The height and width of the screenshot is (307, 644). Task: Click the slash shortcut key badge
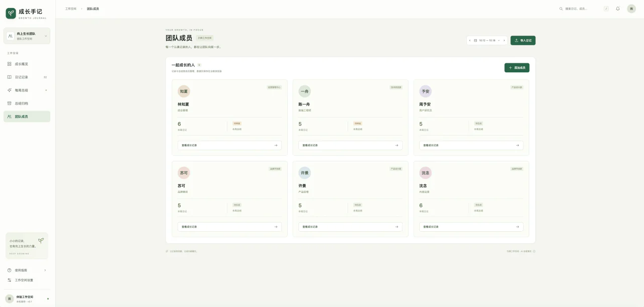(x=606, y=9)
